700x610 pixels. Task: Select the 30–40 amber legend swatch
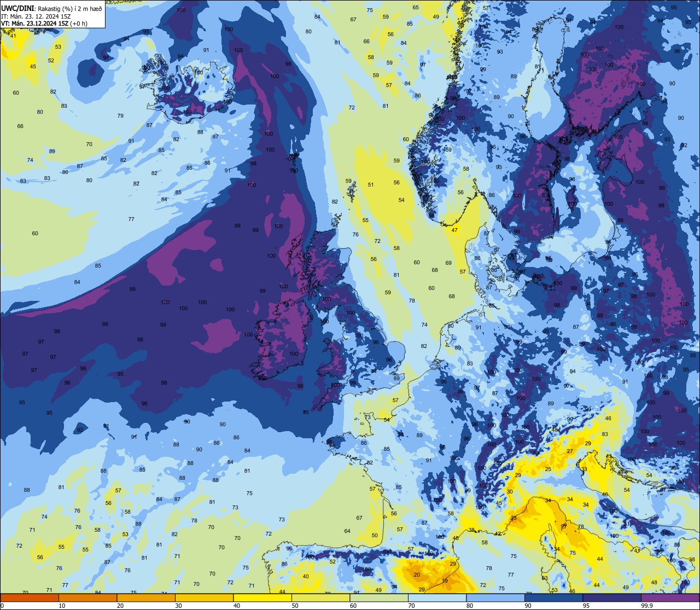204,597
